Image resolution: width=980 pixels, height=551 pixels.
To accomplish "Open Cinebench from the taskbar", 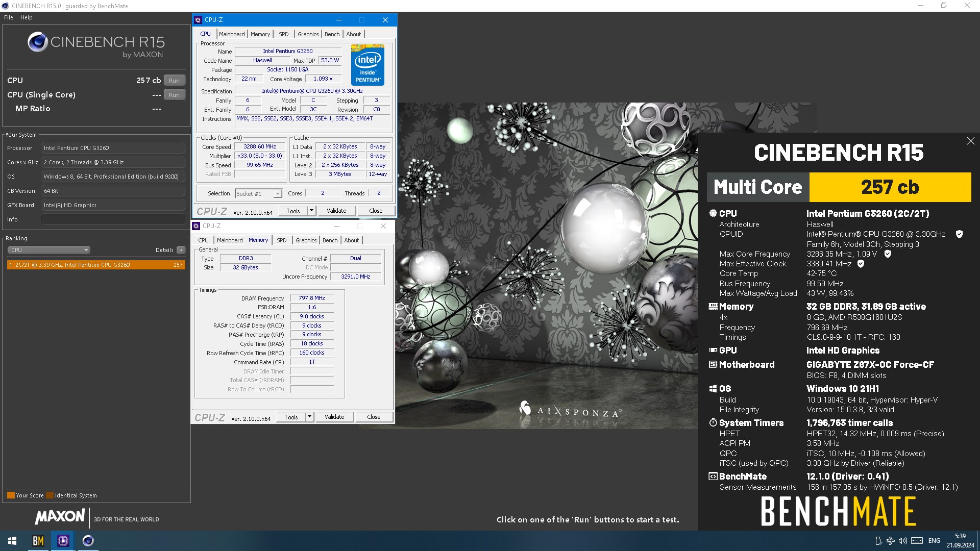I will pyautogui.click(x=88, y=541).
